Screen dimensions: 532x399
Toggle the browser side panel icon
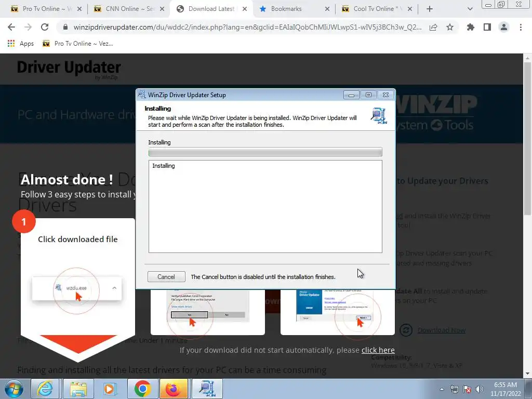[487, 27]
